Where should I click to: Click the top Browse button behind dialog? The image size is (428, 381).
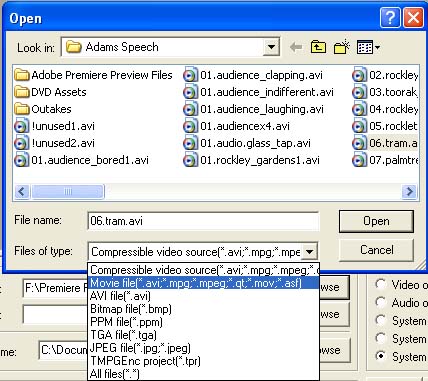pos(334,287)
